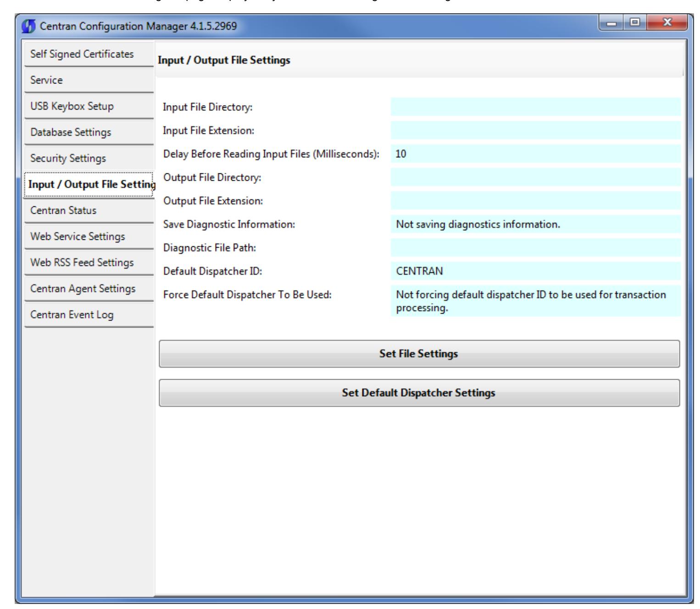Click the Diagnostic File Path value field

click(x=536, y=248)
